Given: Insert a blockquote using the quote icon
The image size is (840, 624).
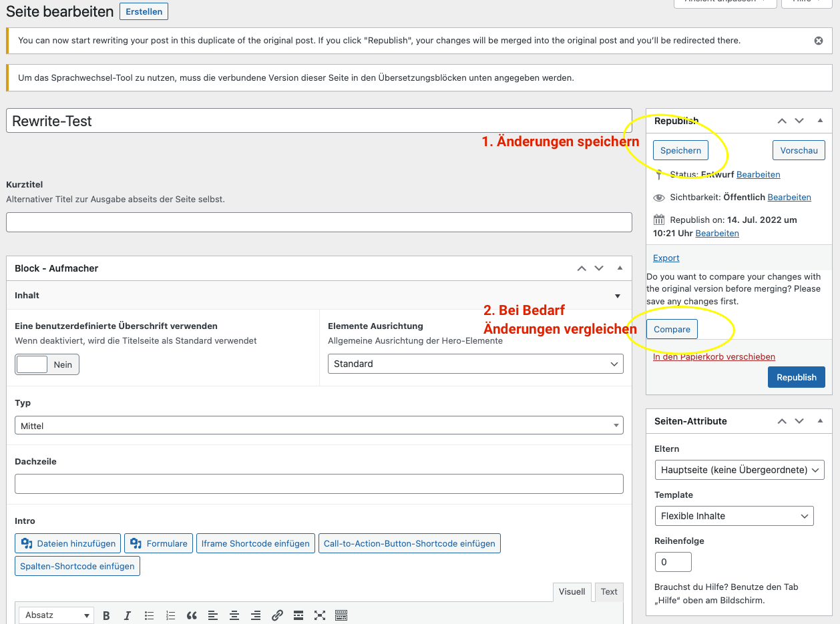Looking at the screenshot, I should [192, 615].
